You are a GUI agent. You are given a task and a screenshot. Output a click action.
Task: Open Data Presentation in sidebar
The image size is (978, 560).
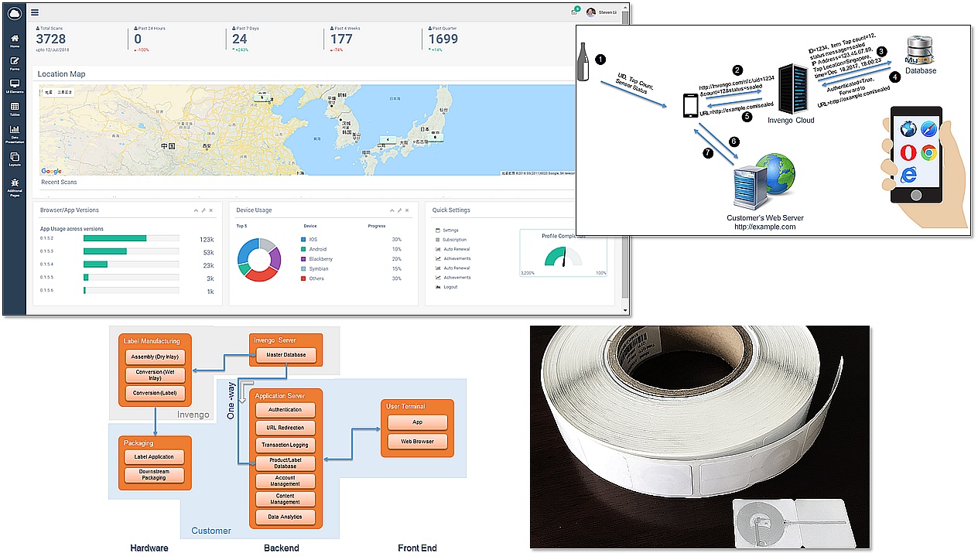[x=15, y=133]
